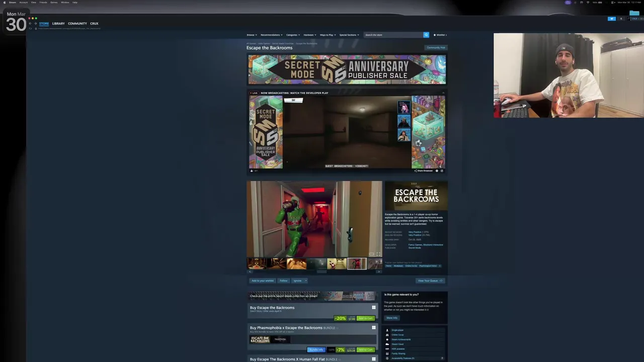This screenshot has height=362, width=644.
Task: Switch to the STORE tab
Action: point(44,24)
